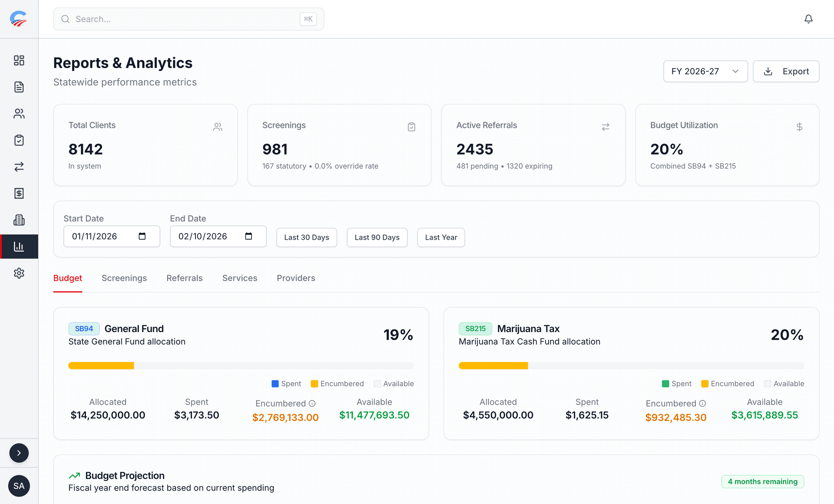Image resolution: width=834 pixels, height=504 pixels.
Task: Click the General Fund progress bar
Action: (241, 366)
